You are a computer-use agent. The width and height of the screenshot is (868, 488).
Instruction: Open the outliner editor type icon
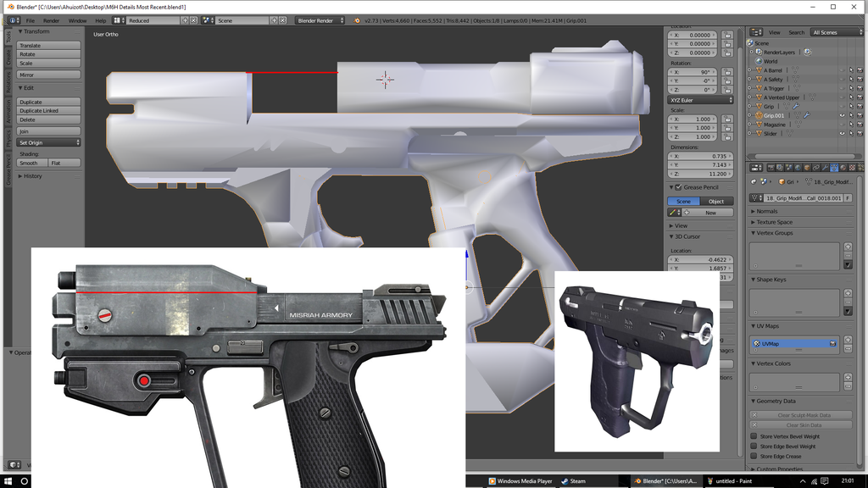click(756, 32)
